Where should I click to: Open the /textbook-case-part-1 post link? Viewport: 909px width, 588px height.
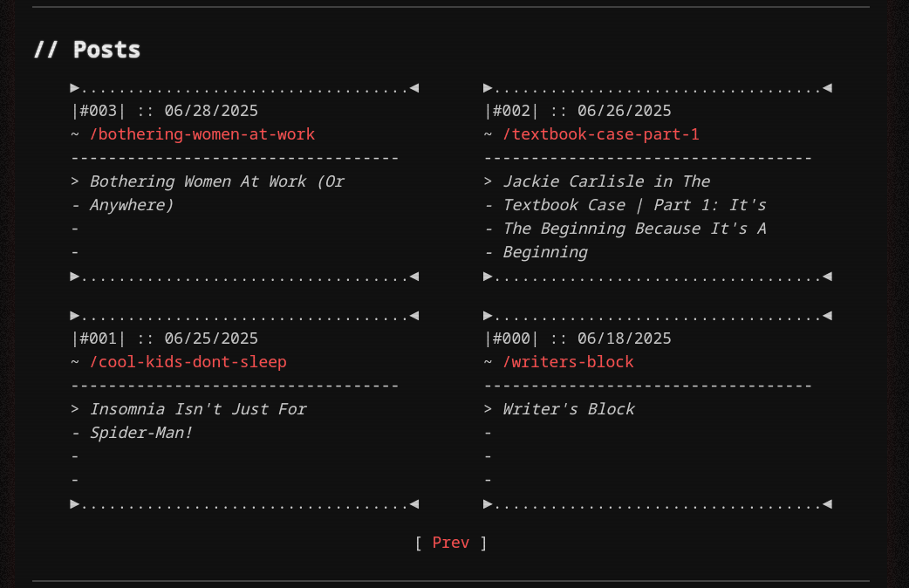600,134
